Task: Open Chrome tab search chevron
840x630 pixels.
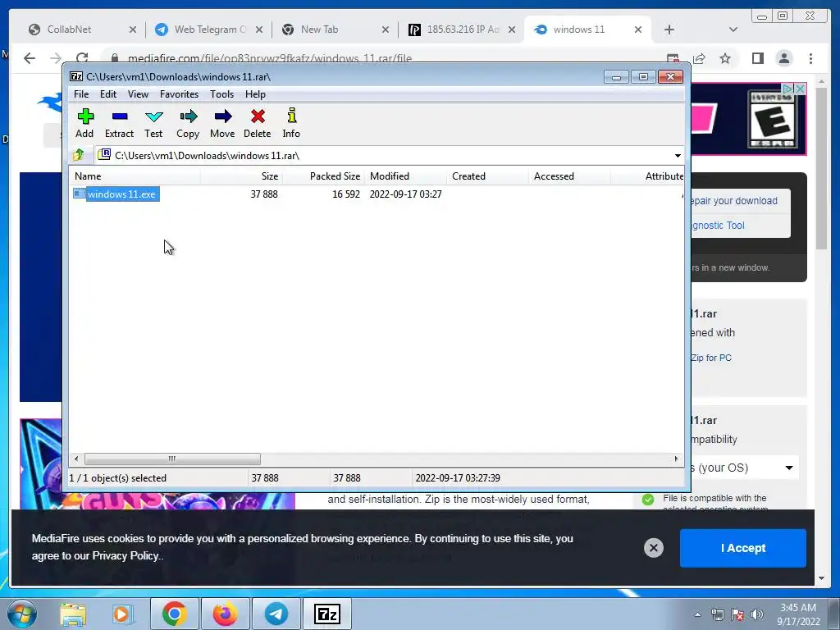Action: click(x=733, y=30)
